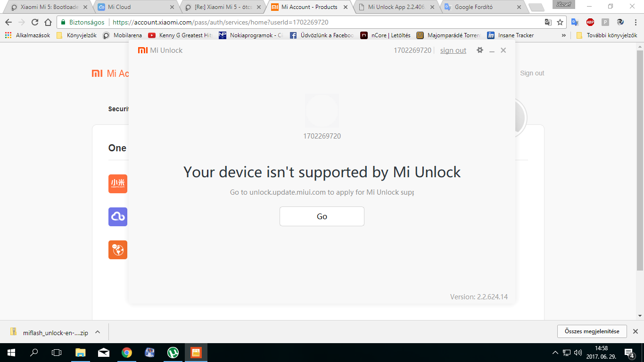
Task: Click the sign out link in Mi Unlock
Action: click(x=453, y=50)
